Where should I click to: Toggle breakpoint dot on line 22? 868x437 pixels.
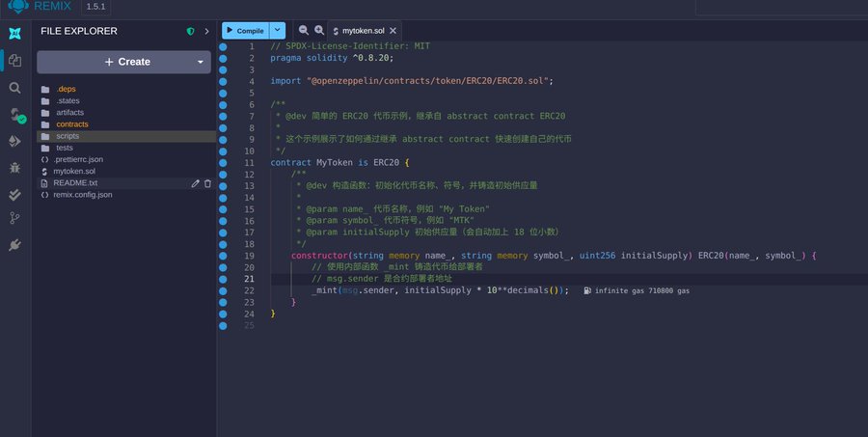point(223,290)
